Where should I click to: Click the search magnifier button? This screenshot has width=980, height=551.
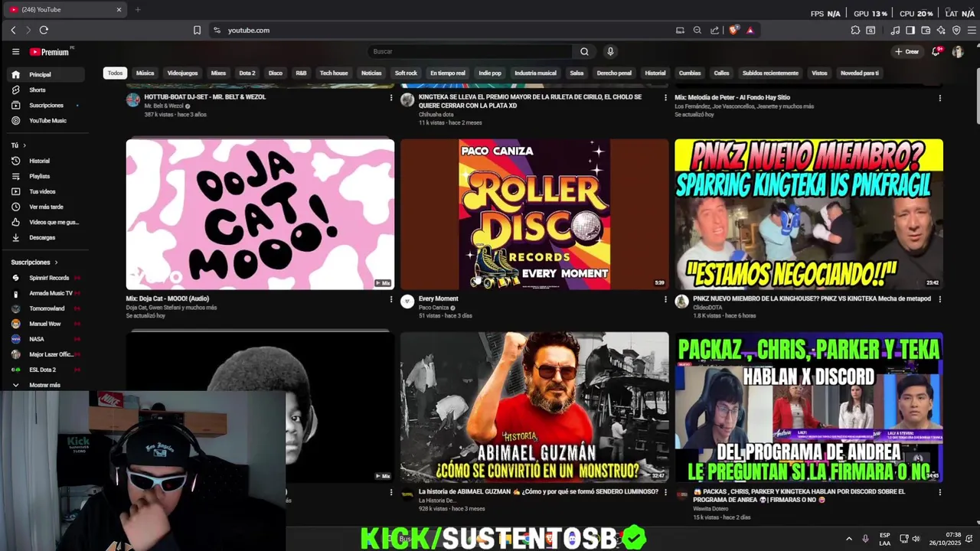(x=584, y=52)
